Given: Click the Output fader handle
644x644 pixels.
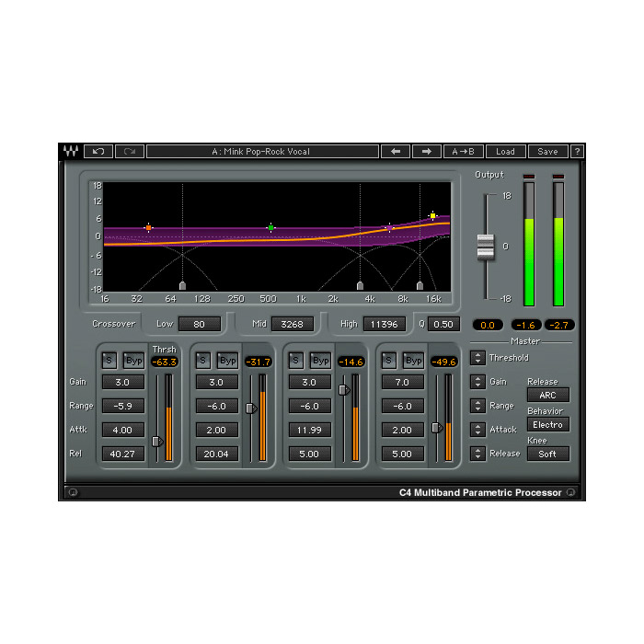Looking at the screenshot, I should click(486, 247).
